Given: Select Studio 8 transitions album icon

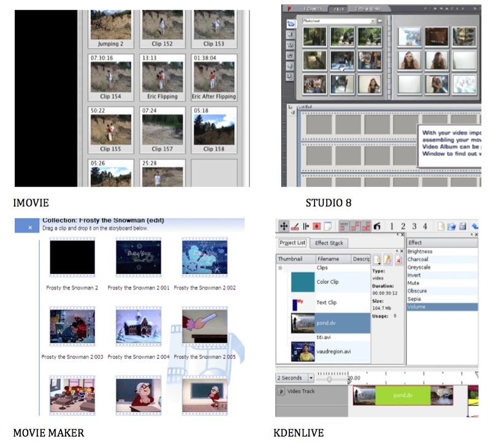Looking at the screenshot, I should [290, 34].
